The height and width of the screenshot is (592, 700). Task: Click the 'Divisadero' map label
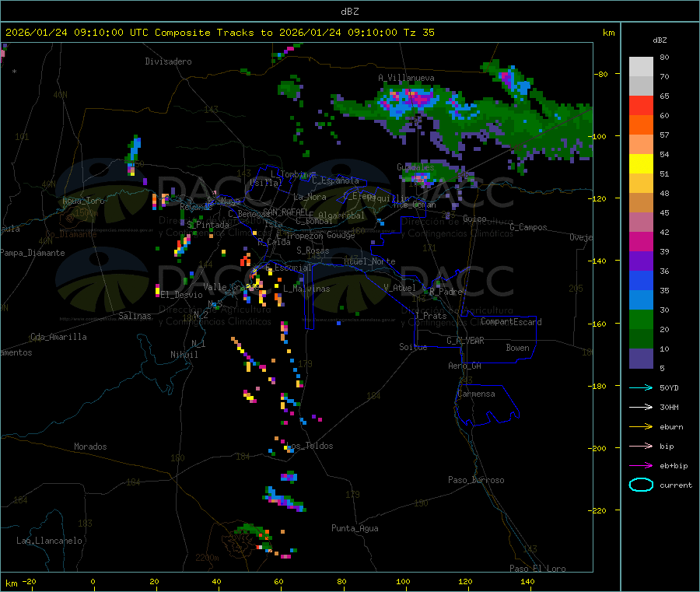coord(168,61)
